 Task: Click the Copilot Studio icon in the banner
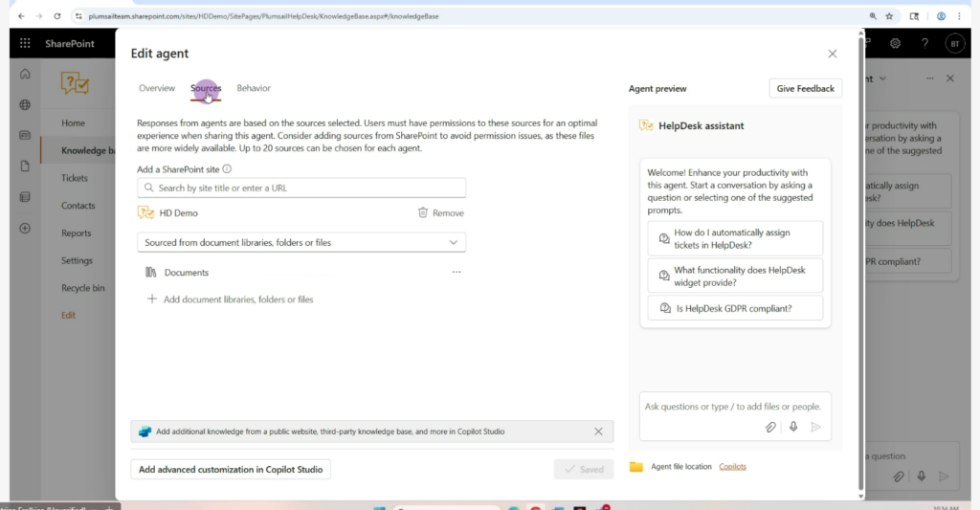[x=145, y=432]
